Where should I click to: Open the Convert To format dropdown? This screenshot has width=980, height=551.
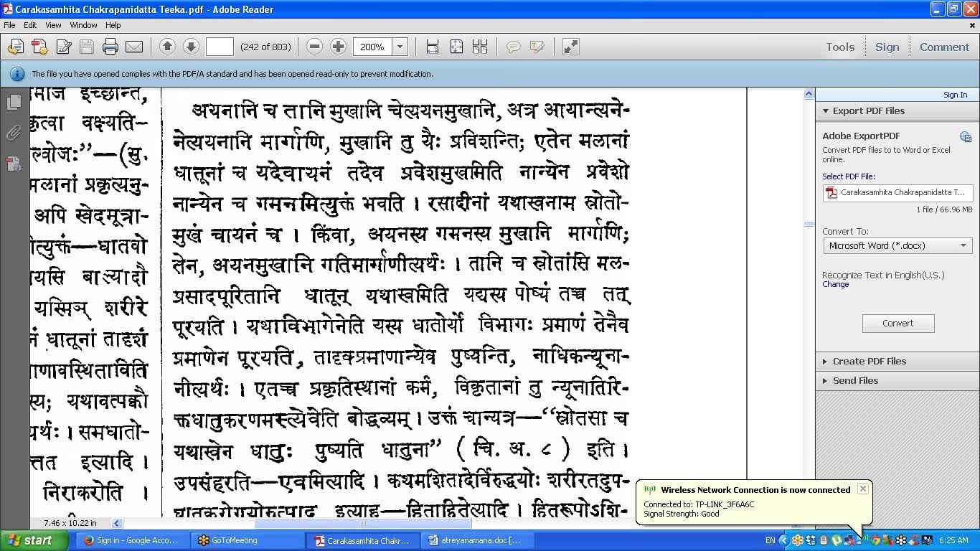tap(897, 245)
